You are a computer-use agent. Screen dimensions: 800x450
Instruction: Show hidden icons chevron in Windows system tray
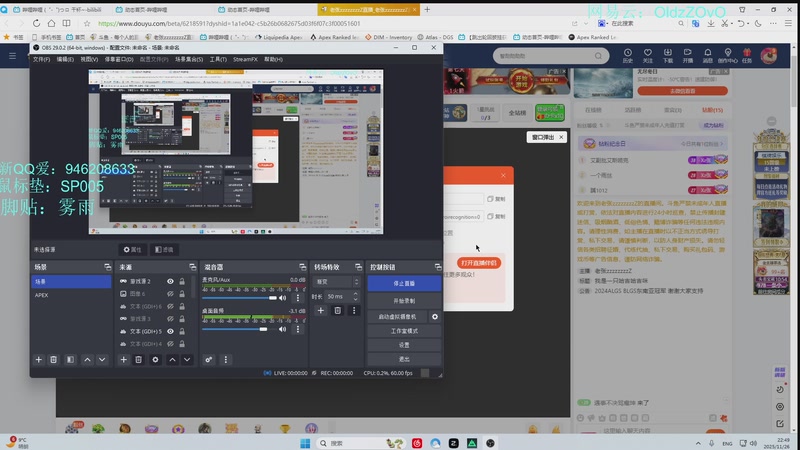click(698, 443)
